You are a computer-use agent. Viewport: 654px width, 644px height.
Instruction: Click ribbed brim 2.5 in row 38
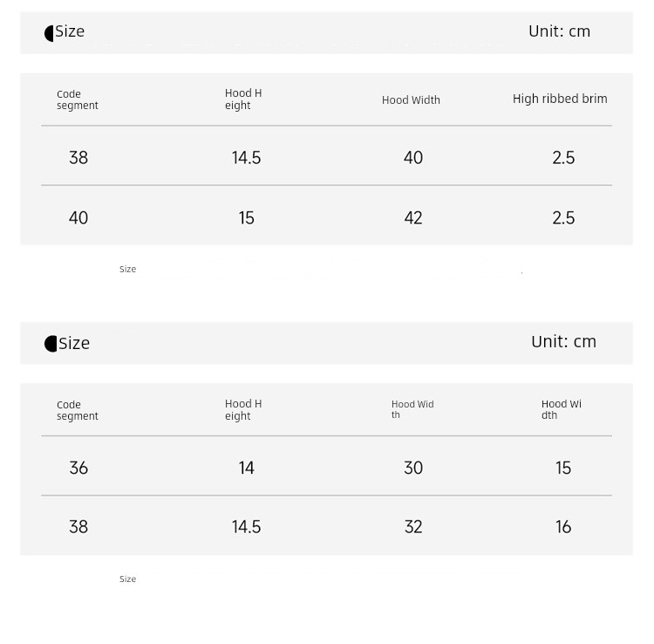pyautogui.click(x=563, y=158)
